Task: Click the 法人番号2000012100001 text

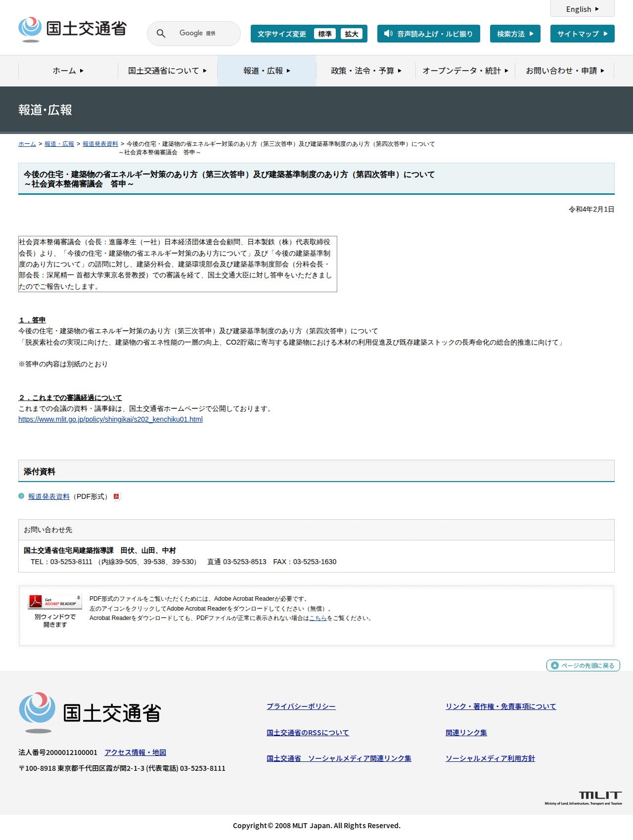Action: click(x=58, y=752)
